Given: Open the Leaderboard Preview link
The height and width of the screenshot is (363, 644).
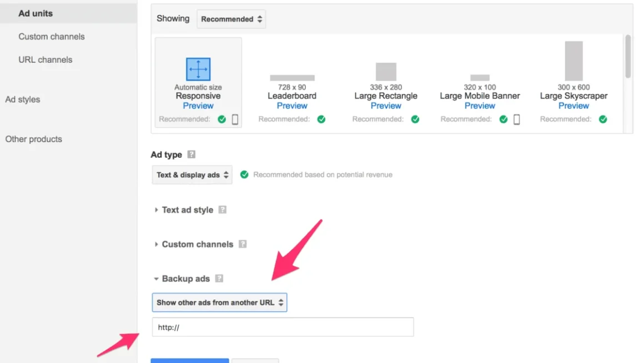Looking at the screenshot, I should coord(292,106).
